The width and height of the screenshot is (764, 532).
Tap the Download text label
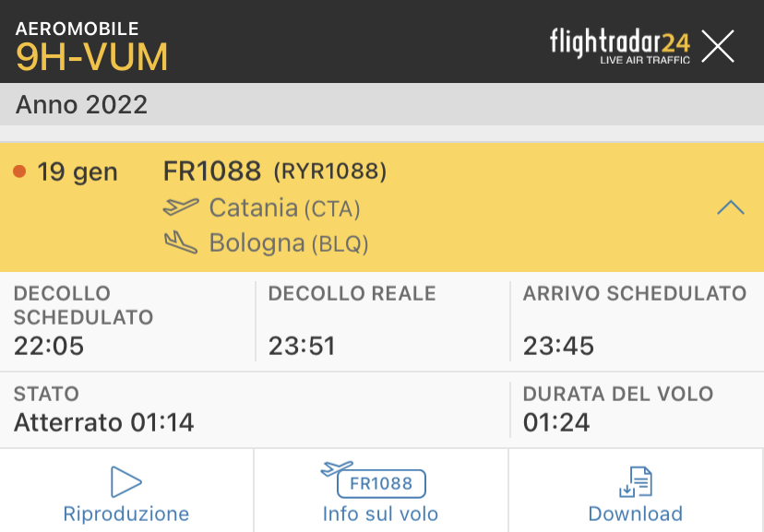635,514
